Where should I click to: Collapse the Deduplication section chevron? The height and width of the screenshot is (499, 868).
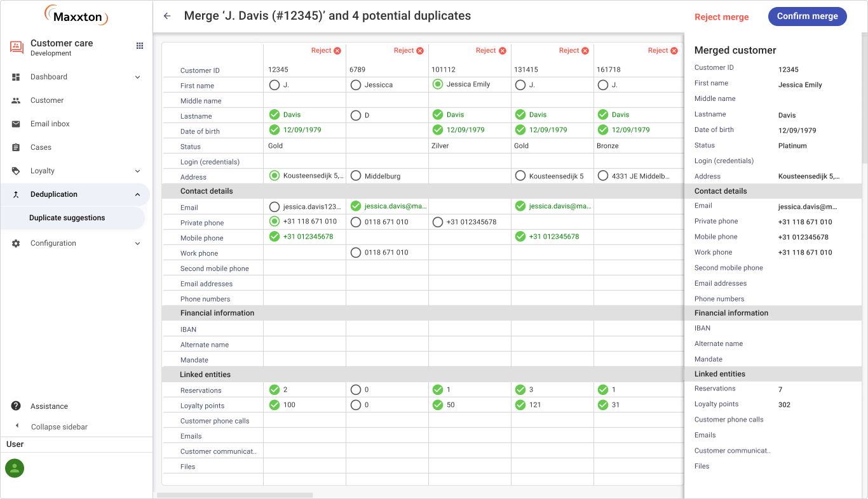[x=137, y=194]
